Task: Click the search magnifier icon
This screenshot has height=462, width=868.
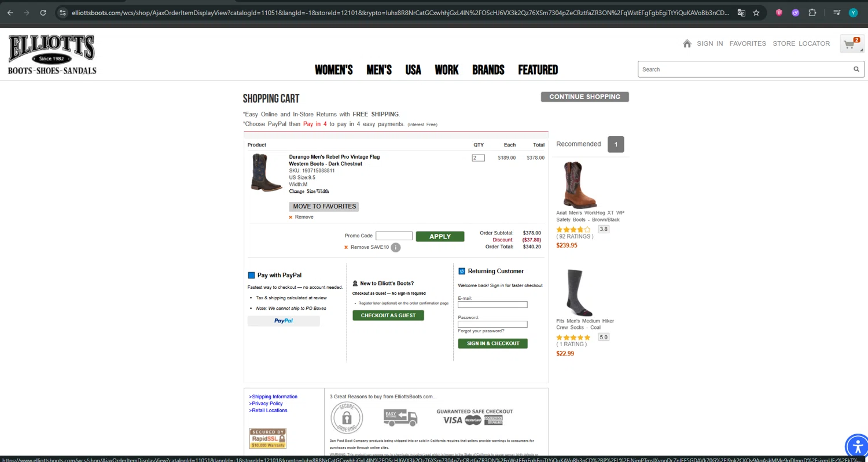Action: pyautogui.click(x=856, y=69)
